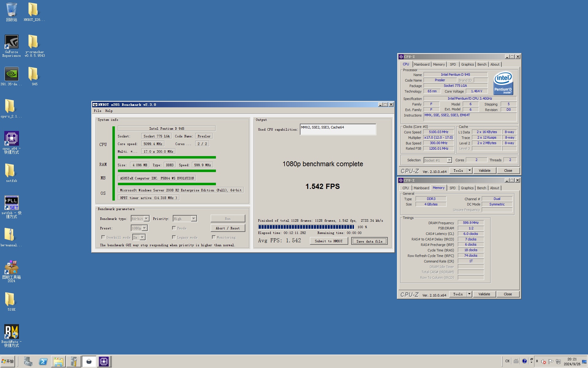588x368 pixels.
Task: Toggle the Overkill mode checkbox
Action: [103, 237]
